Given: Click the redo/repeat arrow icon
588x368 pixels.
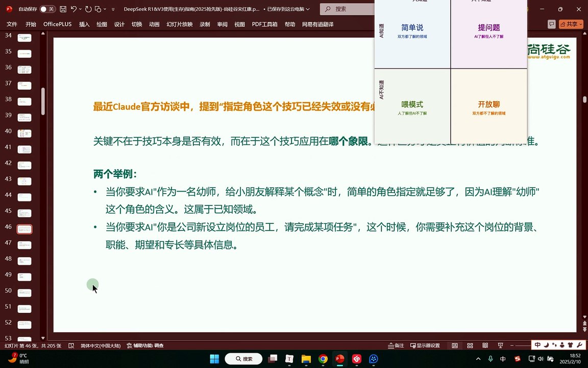Looking at the screenshot, I should pyautogui.click(x=88, y=9).
